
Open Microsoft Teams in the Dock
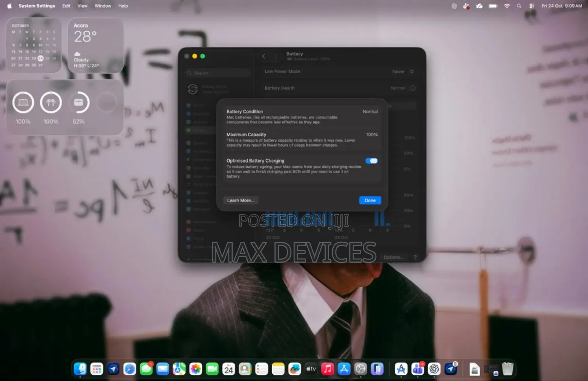click(417, 368)
